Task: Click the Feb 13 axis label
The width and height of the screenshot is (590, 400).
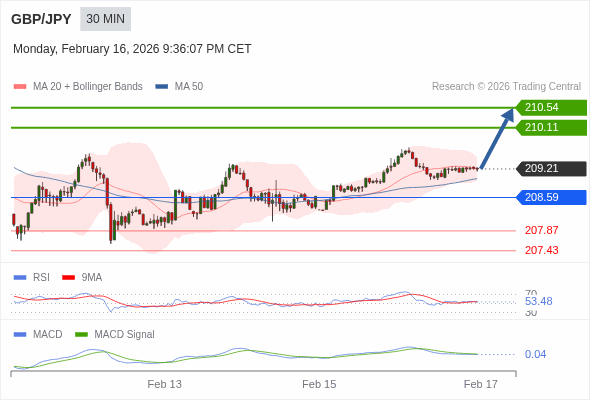Action: coord(164,384)
